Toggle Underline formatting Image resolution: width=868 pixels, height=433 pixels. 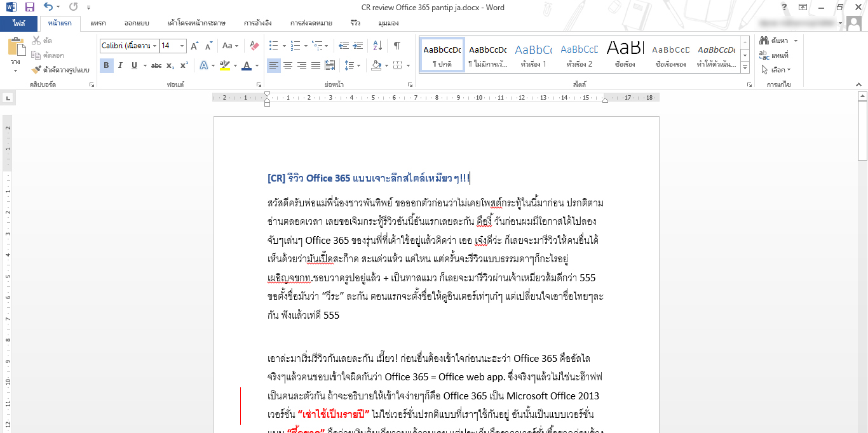pos(134,65)
